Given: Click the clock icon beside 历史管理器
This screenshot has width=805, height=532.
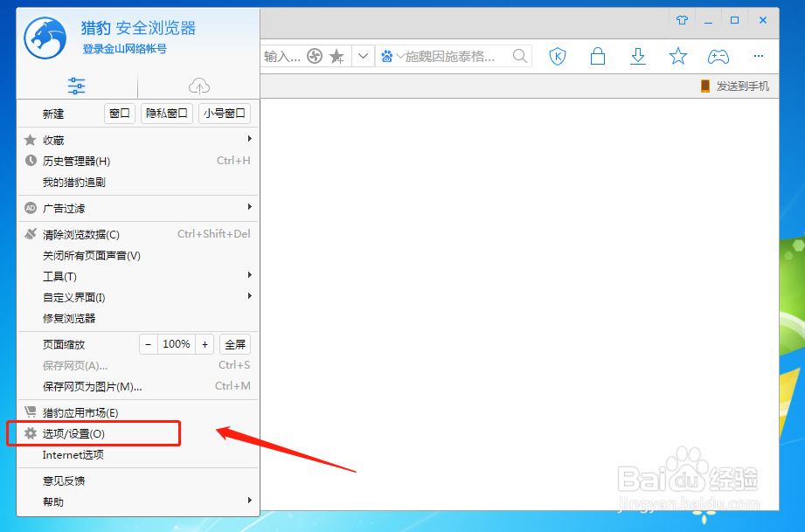Looking at the screenshot, I should [x=31, y=161].
